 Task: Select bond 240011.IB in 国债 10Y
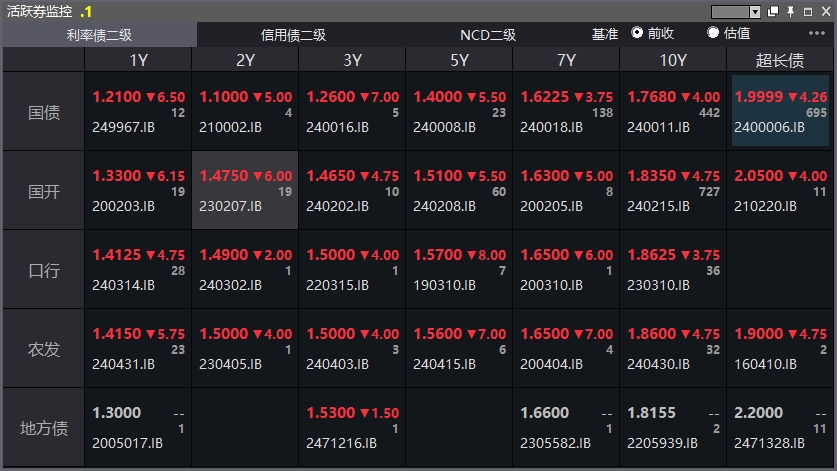click(673, 111)
